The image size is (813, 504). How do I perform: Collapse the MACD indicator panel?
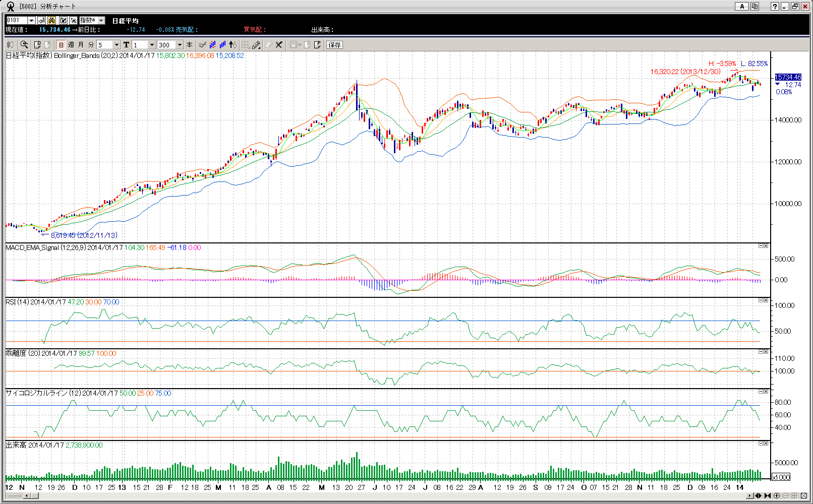(x=761, y=246)
